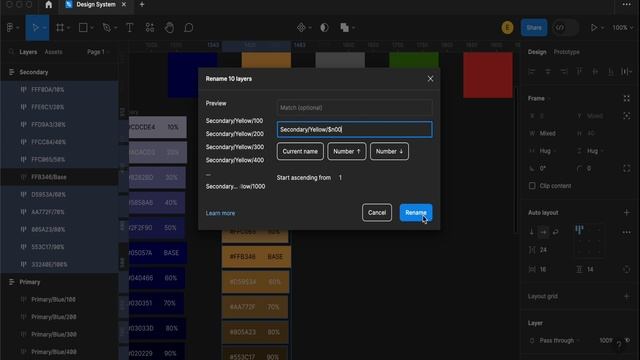Open the Resources tool
640x360 pixels.
[150, 27]
